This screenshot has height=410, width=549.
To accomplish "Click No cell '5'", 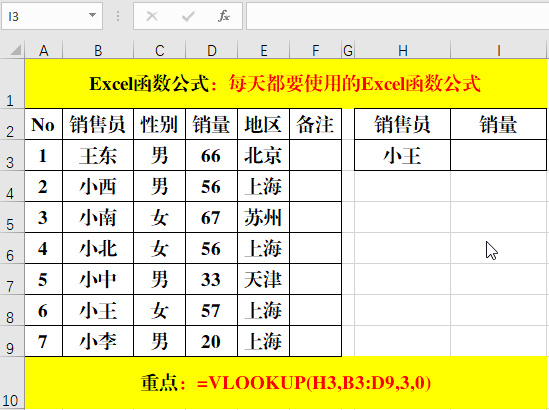I will click(x=43, y=279).
